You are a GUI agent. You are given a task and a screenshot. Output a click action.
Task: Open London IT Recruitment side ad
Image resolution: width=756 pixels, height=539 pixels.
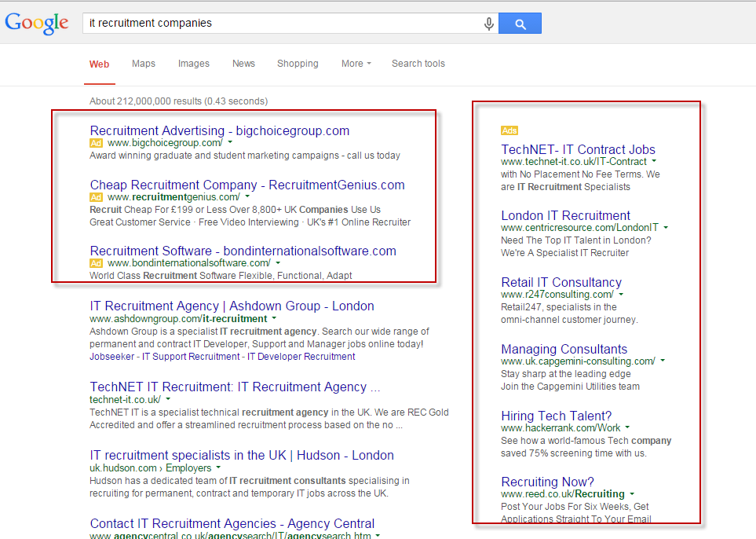coord(565,216)
